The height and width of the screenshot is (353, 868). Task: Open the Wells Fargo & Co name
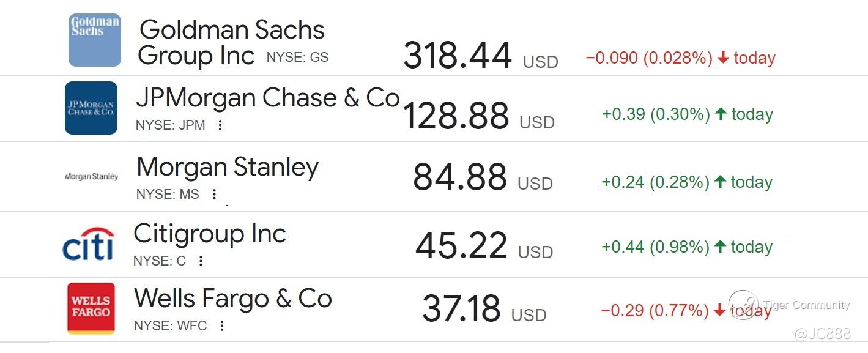click(x=233, y=299)
